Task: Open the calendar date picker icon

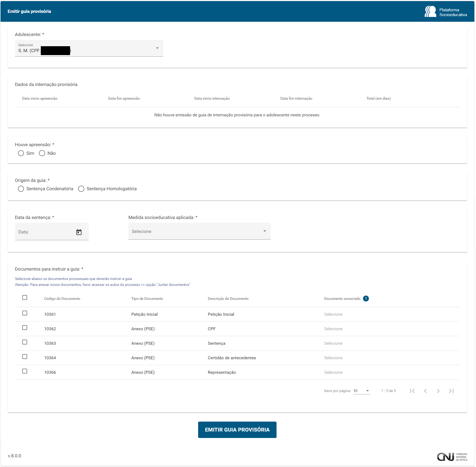Action: [x=79, y=232]
